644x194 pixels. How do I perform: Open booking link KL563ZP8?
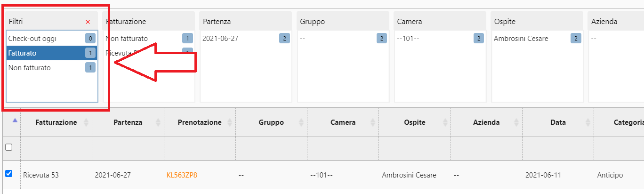tap(182, 175)
